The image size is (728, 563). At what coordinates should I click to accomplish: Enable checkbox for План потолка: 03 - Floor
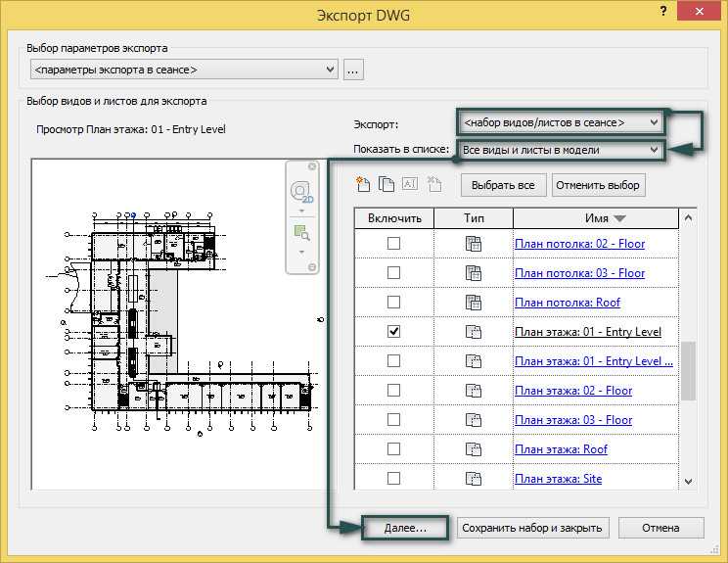(393, 272)
